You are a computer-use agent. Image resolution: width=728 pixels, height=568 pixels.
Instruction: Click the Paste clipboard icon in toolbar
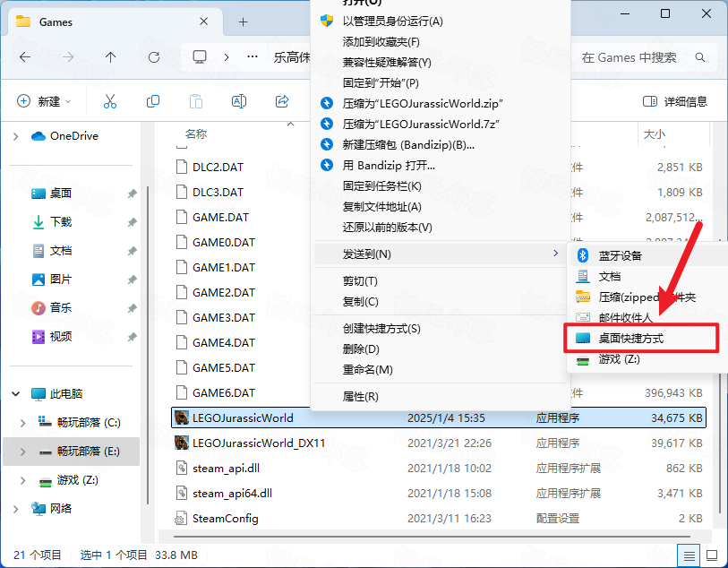(x=196, y=101)
